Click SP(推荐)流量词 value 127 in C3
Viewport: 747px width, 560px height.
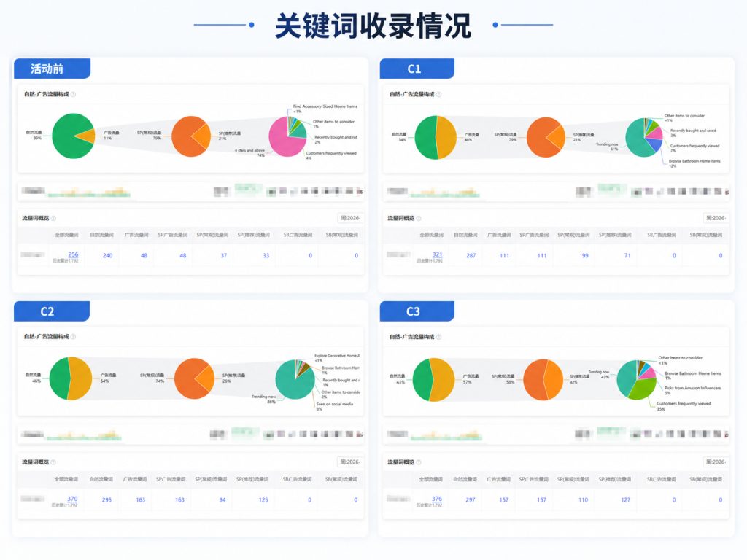625,500
